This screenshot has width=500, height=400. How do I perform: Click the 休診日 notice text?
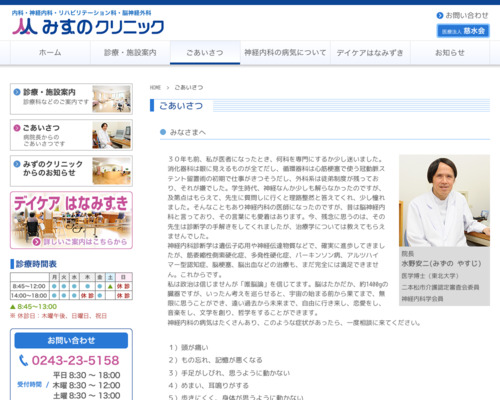(x=59, y=316)
